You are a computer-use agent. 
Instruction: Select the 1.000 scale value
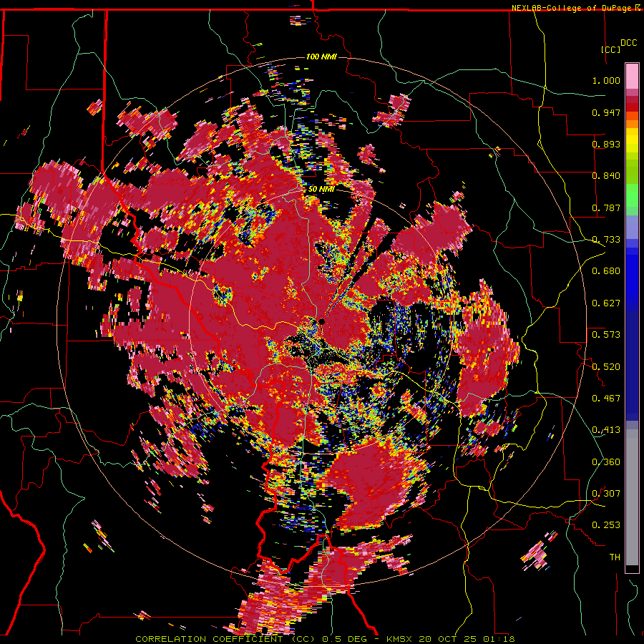tap(606, 80)
